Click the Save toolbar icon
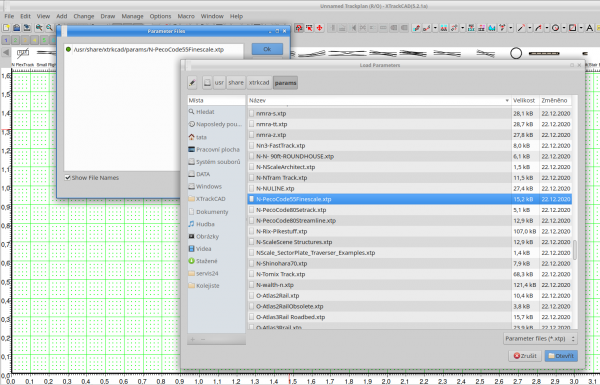Screen dimensions: 600x385 point(27,28)
